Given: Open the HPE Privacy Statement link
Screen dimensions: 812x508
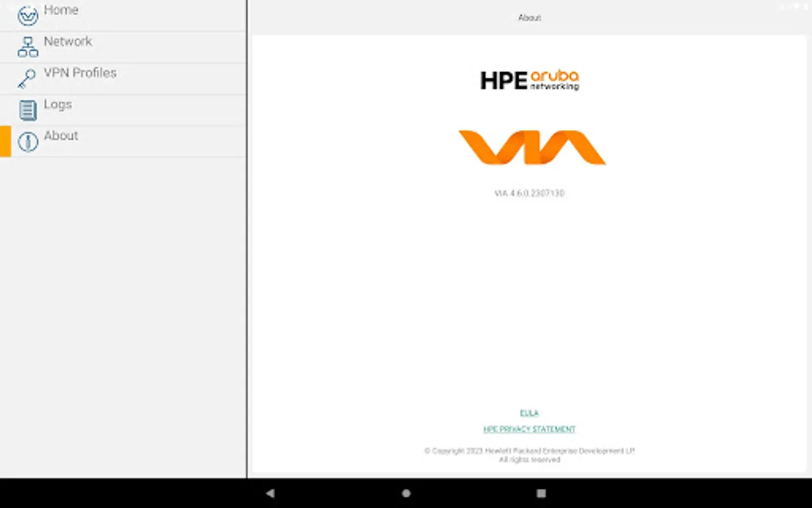Looking at the screenshot, I should tap(529, 429).
